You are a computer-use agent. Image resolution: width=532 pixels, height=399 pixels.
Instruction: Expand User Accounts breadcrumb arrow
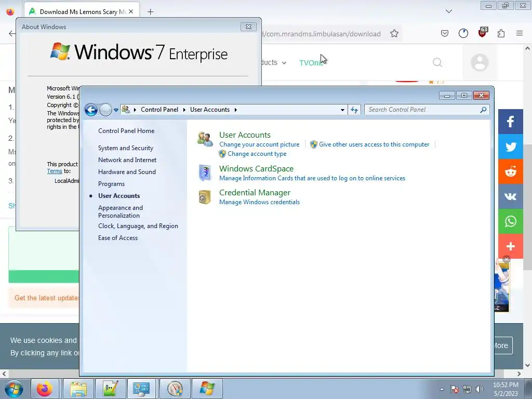click(x=235, y=110)
